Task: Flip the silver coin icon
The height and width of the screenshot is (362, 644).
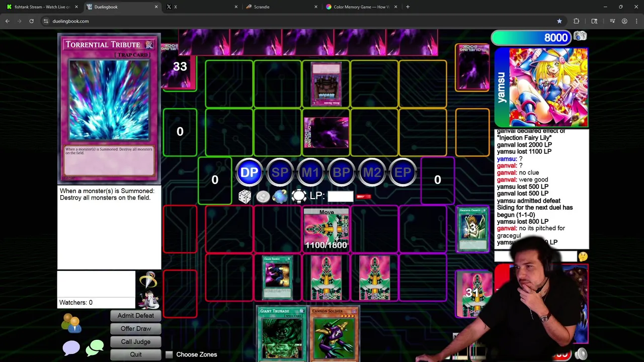Action: coord(263,197)
